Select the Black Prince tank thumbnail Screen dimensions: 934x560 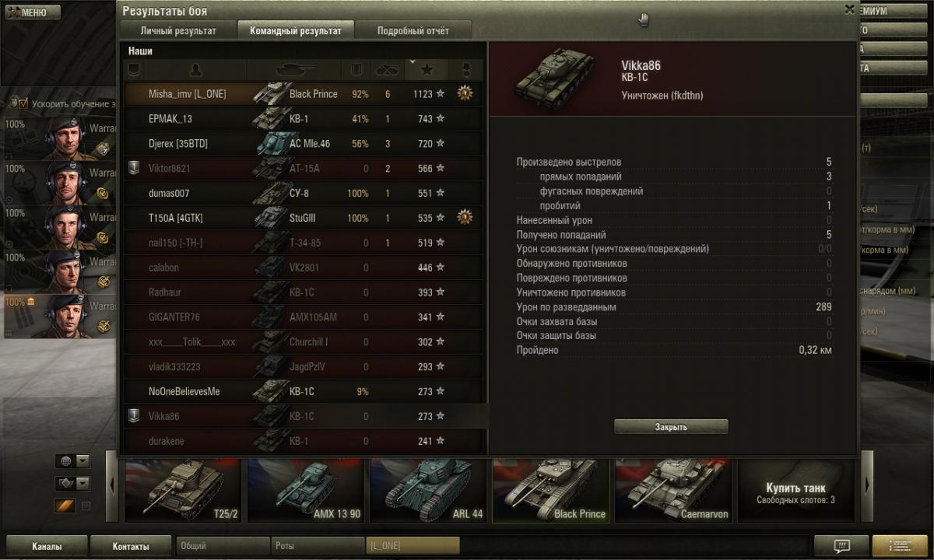[552, 489]
